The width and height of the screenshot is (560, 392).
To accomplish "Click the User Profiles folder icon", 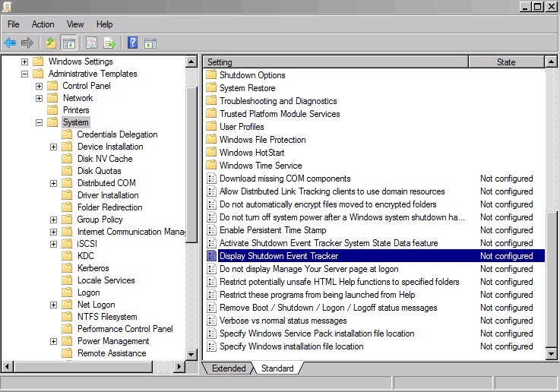I will [x=211, y=126].
